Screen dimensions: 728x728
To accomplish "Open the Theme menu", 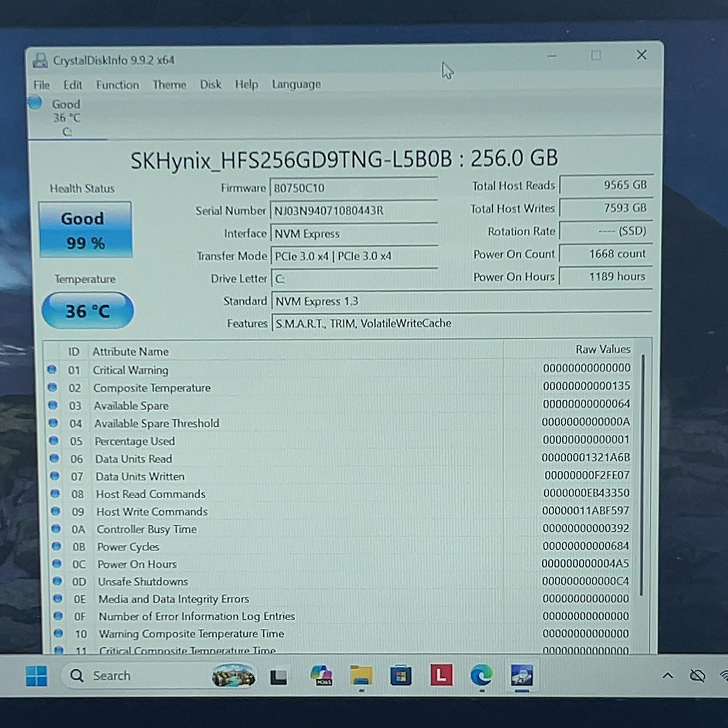I will point(169,84).
